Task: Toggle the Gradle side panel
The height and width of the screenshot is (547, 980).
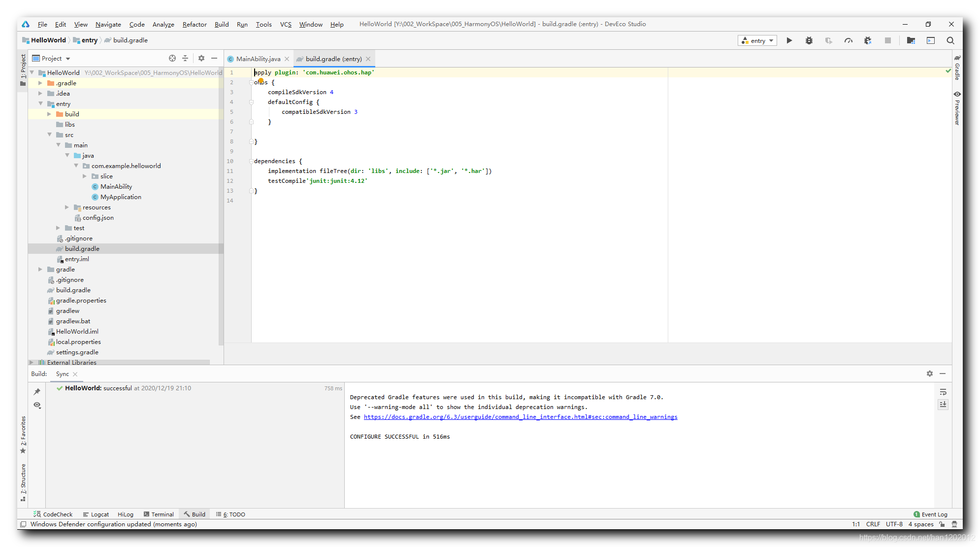Action: point(957,68)
